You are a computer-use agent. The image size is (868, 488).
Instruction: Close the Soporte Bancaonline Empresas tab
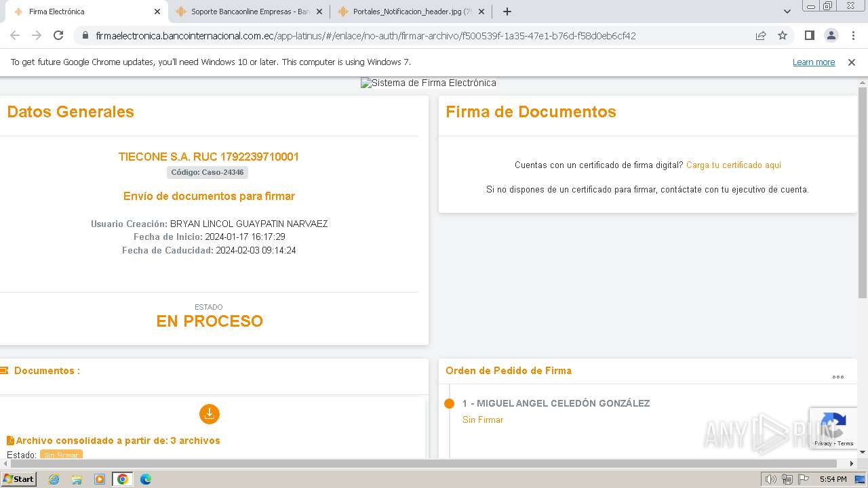coord(319,12)
